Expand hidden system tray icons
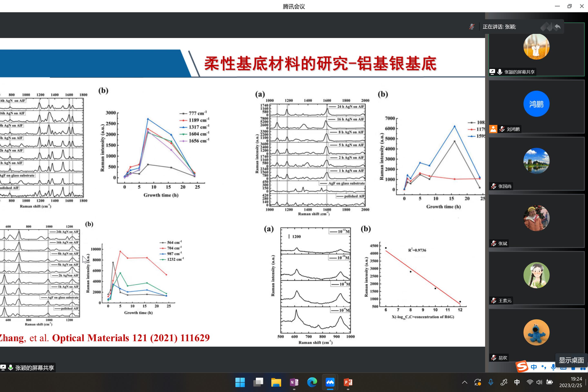This screenshot has height=392, width=588. (464, 382)
